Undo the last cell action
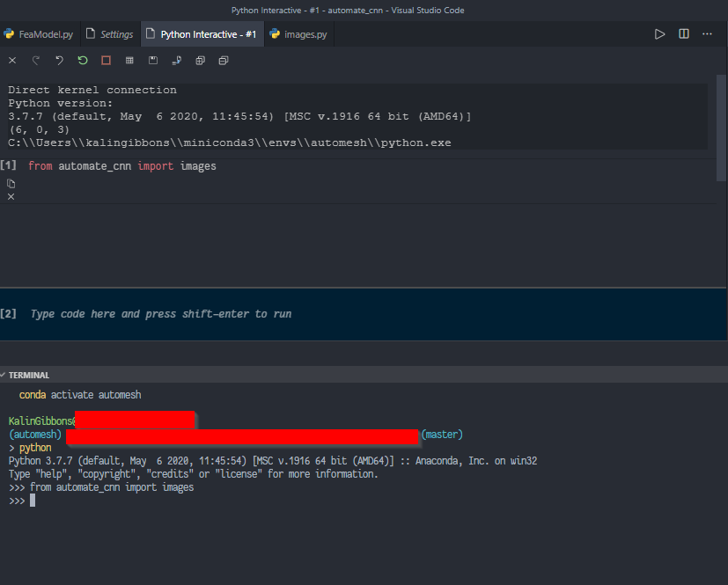728x585 pixels. 59,60
